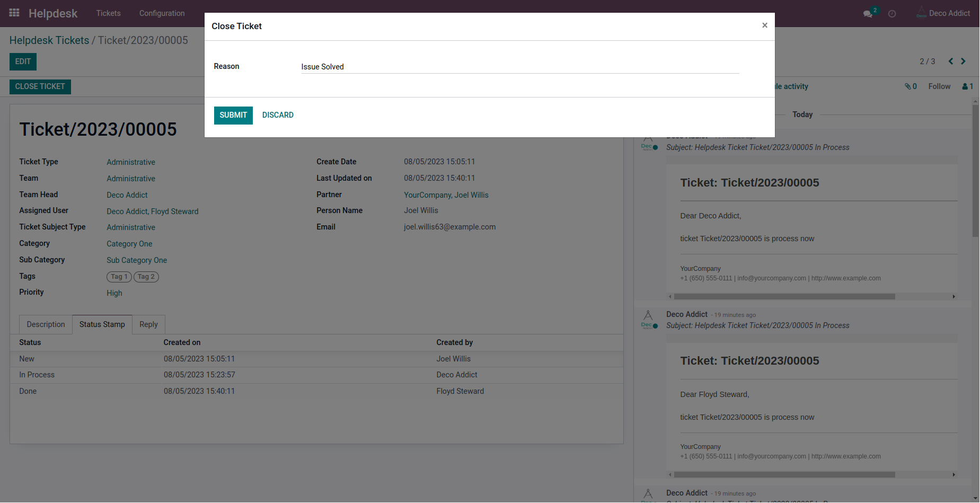Screen dimensions: 980x503
Task: Click the CLOSE TICKET button
Action: (40, 86)
